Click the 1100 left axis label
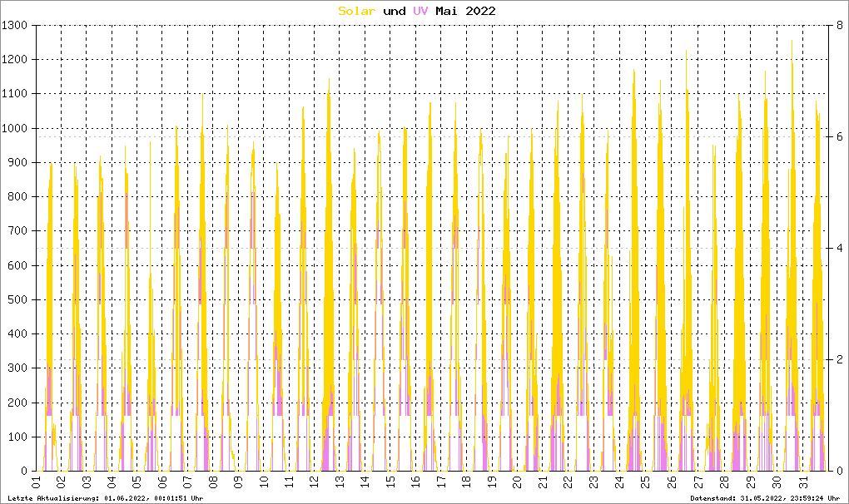The width and height of the screenshot is (849, 504). click(x=15, y=93)
